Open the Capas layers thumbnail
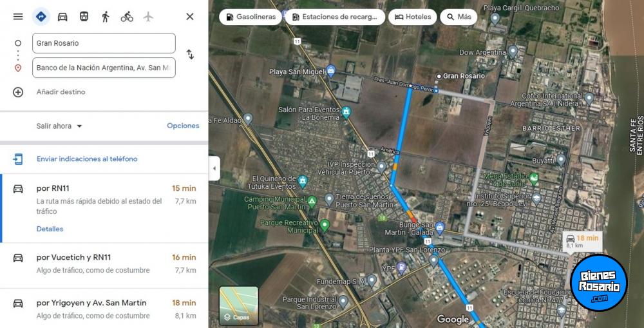Screen dimensions: 644x328 tap(239, 305)
